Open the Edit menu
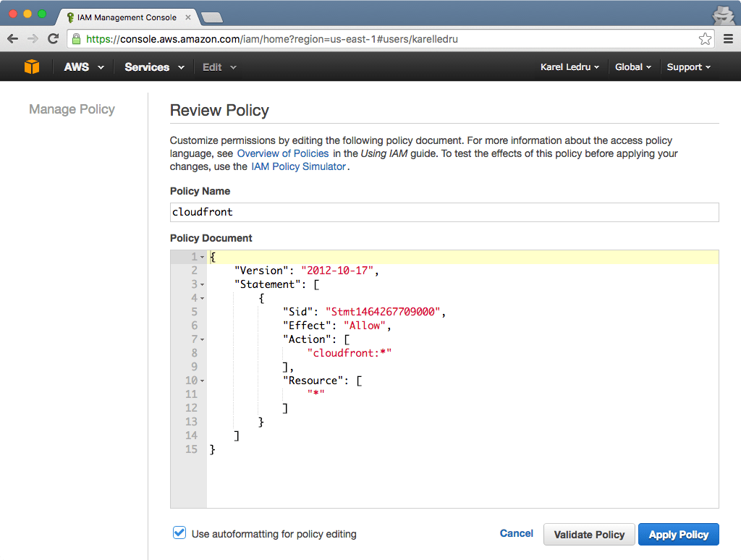 click(211, 67)
